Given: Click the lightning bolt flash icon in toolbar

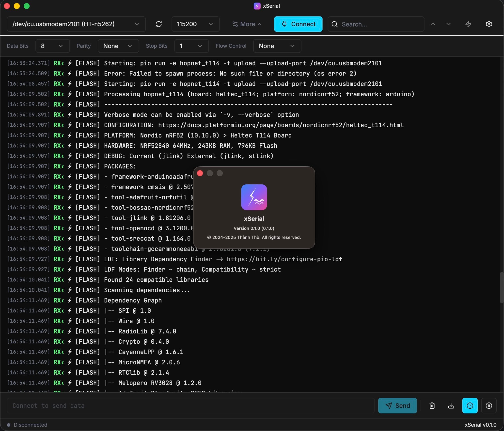Looking at the screenshot, I should point(468,24).
